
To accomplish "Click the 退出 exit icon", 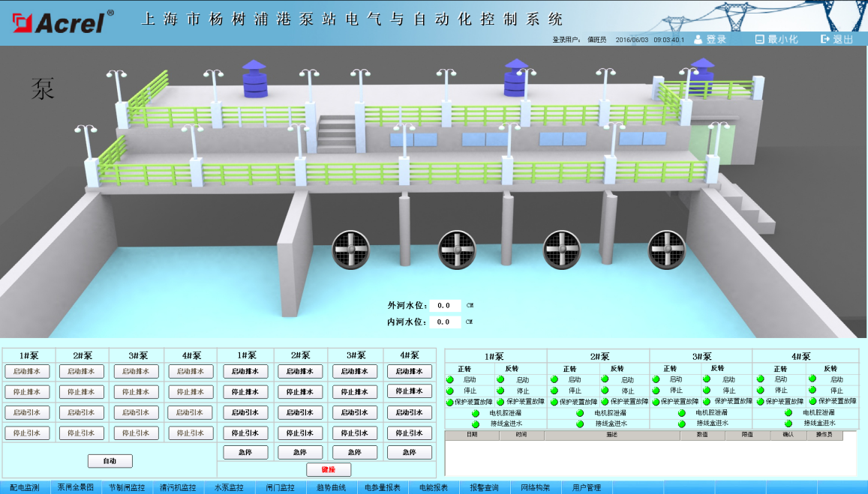I will (x=825, y=39).
